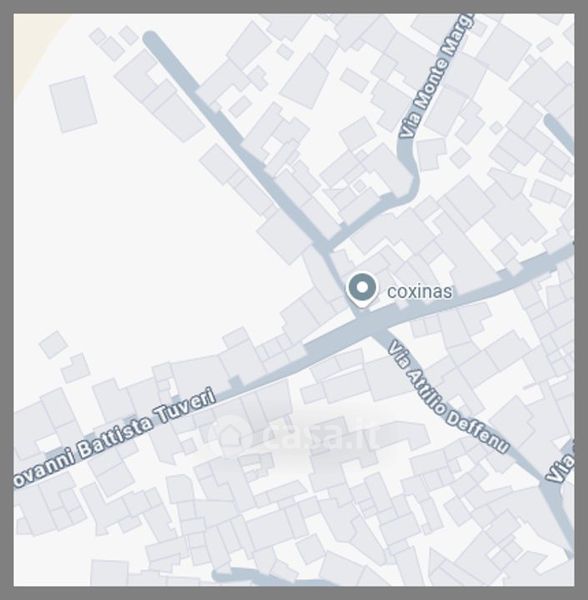Screen dimensions: 588x600
Task: Click the road segment at top-right map edge
Action: tap(560, 133)
